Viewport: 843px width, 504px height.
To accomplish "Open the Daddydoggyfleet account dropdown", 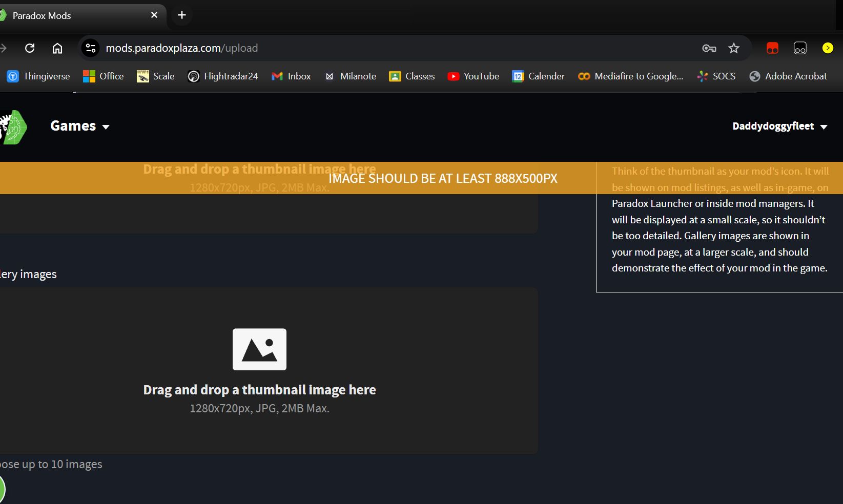I will pyautogui.click(x=779, y=127).
